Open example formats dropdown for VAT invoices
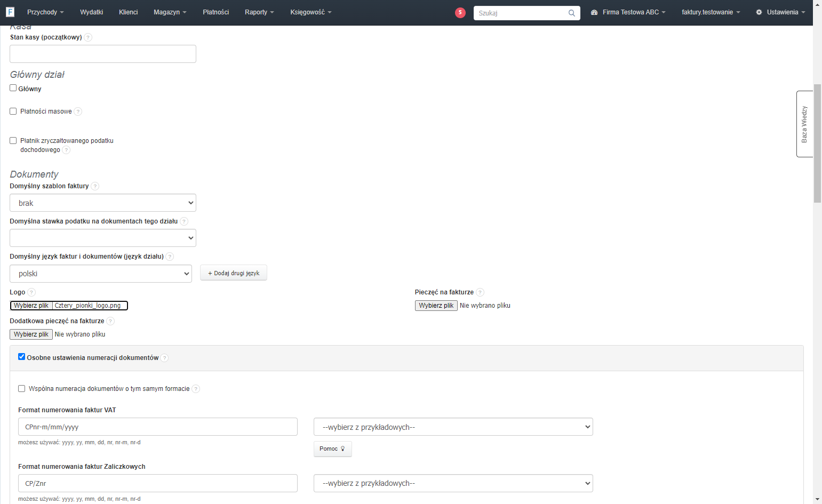This screenshot has height=504, width=822. pyautogui.click(x=453, y=427)
